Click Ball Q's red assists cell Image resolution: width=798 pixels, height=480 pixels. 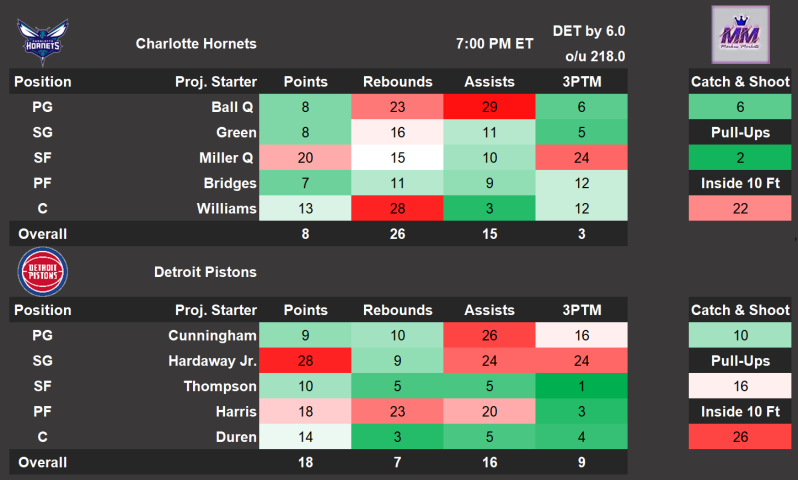(489, 107)
